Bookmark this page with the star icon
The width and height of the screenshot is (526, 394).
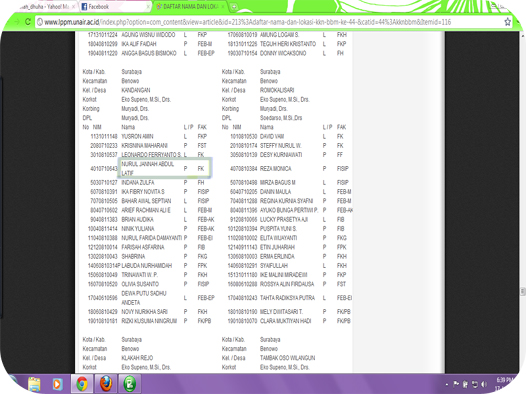click(508, 22)
